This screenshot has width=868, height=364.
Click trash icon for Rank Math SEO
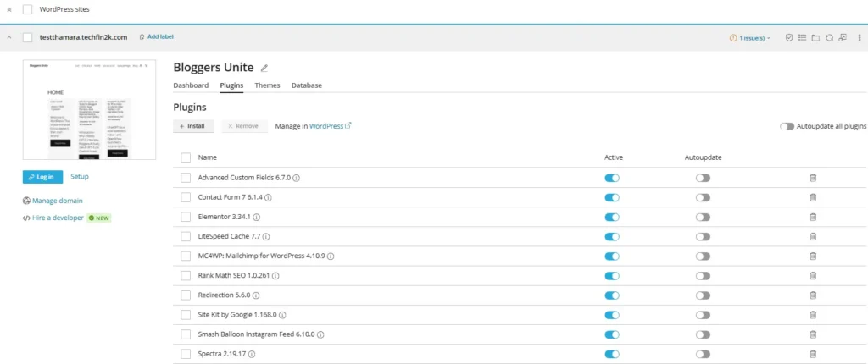click(x=813, y=275)
